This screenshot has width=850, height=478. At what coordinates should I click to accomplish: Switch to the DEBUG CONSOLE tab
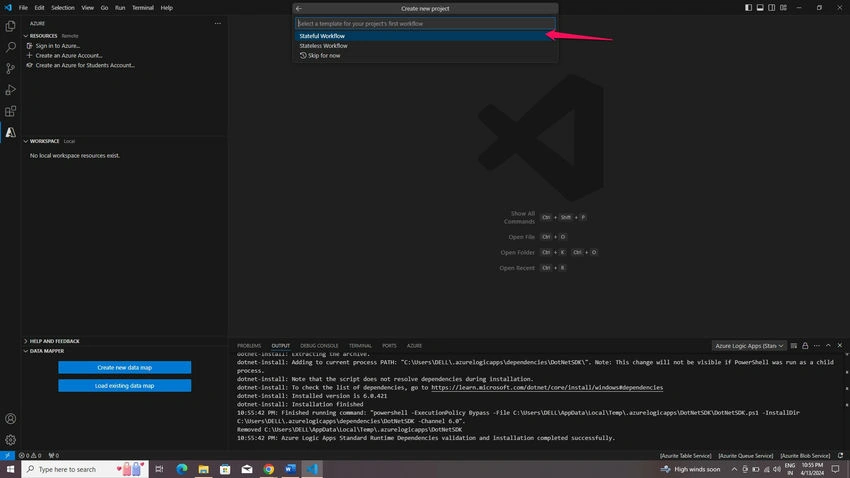319,346
